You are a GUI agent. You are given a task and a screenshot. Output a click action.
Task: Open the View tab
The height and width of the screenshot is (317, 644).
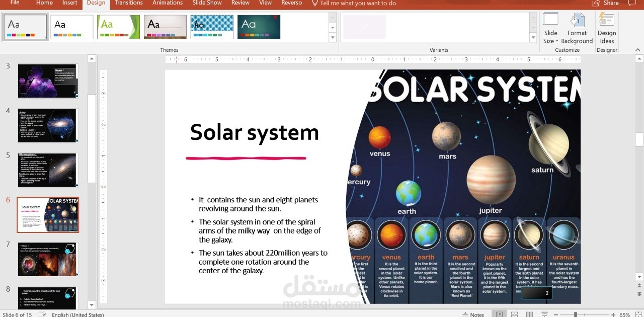coord(265,3)
